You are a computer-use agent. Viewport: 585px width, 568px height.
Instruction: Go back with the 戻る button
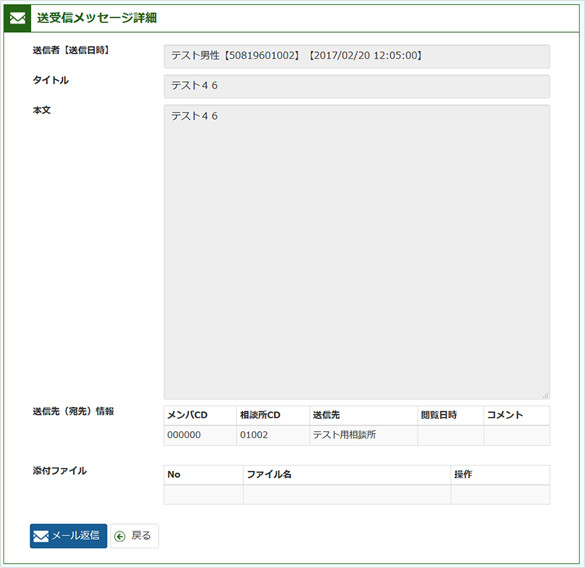click(134, 536)
